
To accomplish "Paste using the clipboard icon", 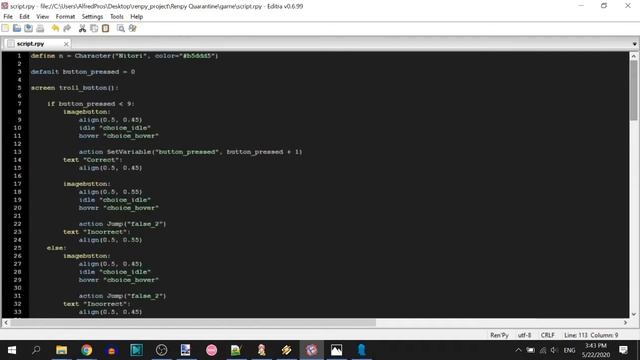I will (x=106, y=28).
